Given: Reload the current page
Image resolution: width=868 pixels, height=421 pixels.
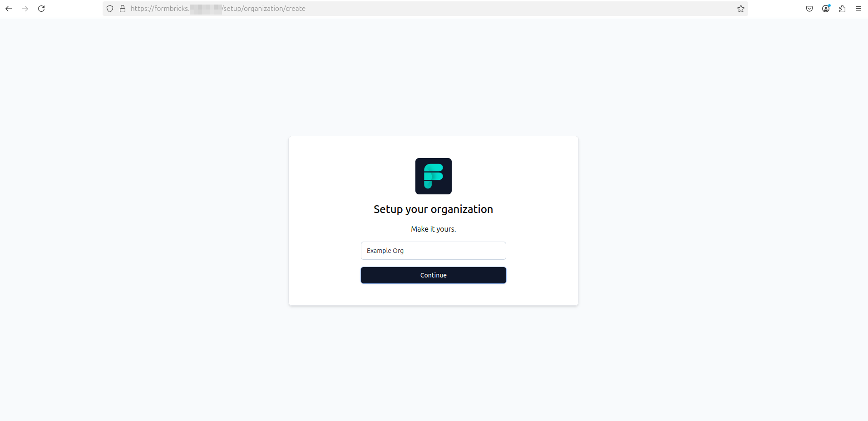Looking at the screenshot, I should click(41, 9).
